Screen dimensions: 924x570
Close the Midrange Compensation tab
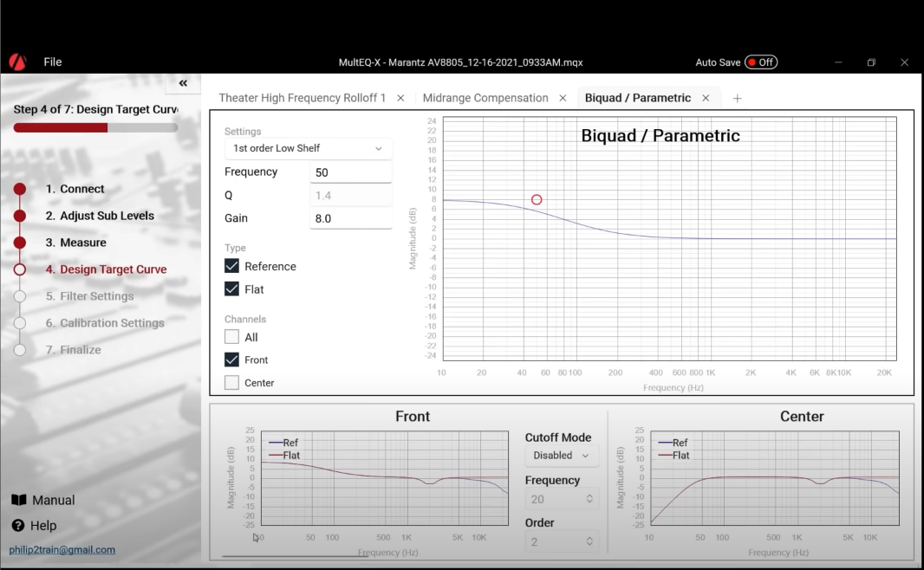(x=563, y=99)
